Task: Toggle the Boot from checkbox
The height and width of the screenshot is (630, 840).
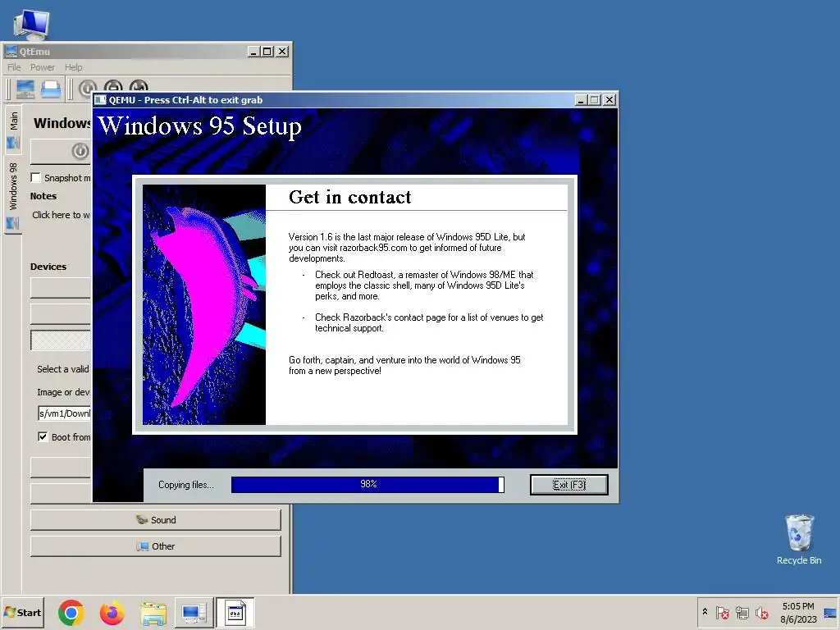Action: point(43,436)
